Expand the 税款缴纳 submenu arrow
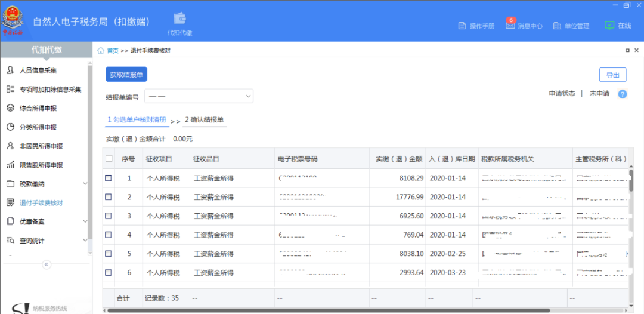The width and height of the screenshot is (644, 314). tap(85, 184)
